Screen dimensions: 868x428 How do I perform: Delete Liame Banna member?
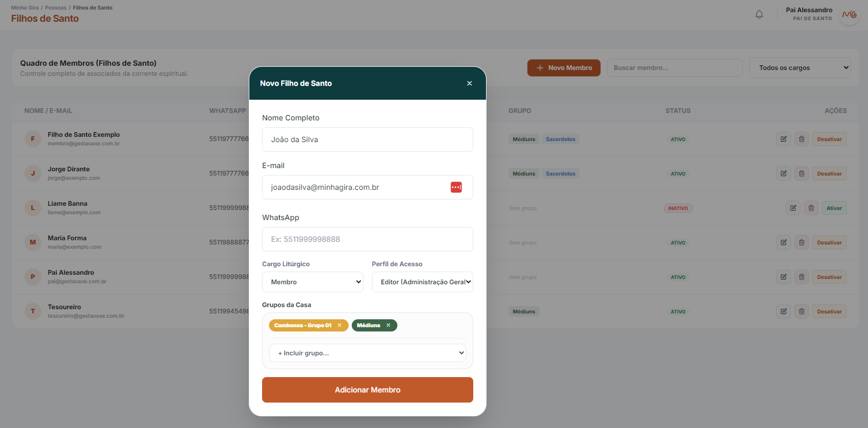(x=811, y=208)
